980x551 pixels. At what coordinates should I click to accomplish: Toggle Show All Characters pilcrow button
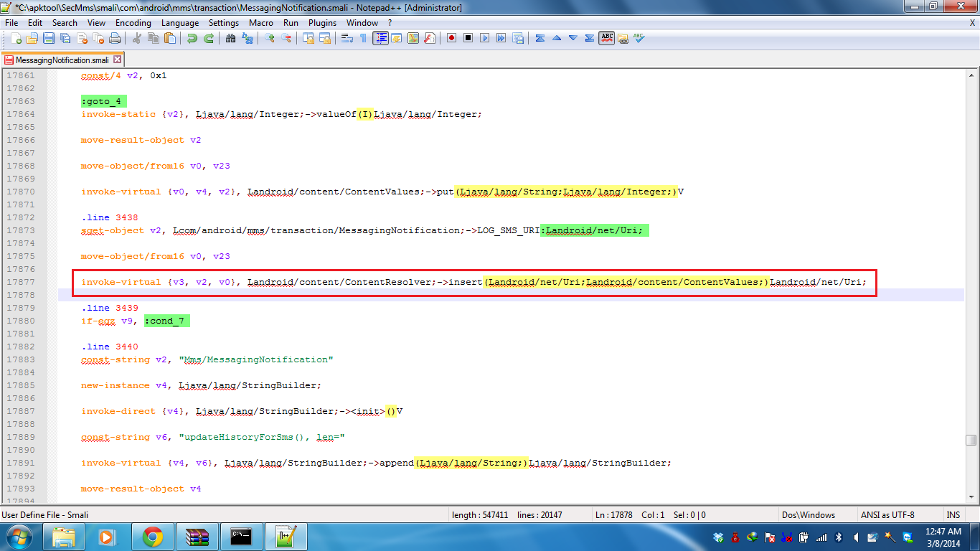364,38
